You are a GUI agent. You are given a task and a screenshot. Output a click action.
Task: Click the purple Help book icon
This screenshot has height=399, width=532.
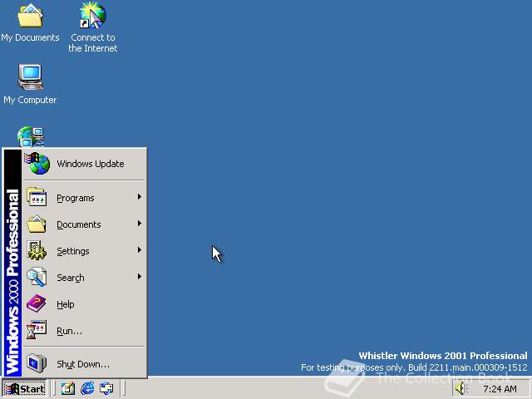pyautogui.click(x=37, y=303)
